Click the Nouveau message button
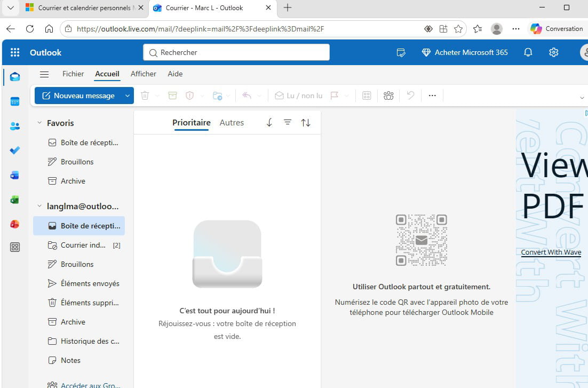Screen dimensions: 588x388 [79, 96]
